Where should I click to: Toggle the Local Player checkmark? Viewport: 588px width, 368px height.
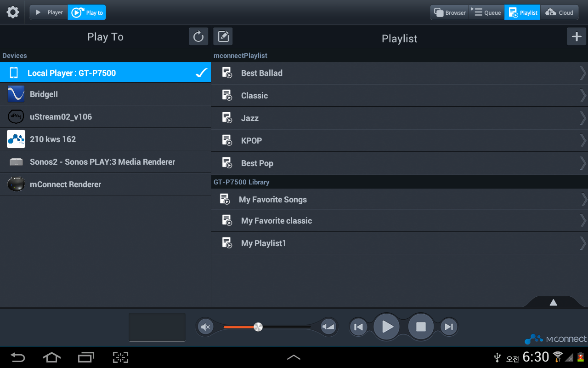201,73
